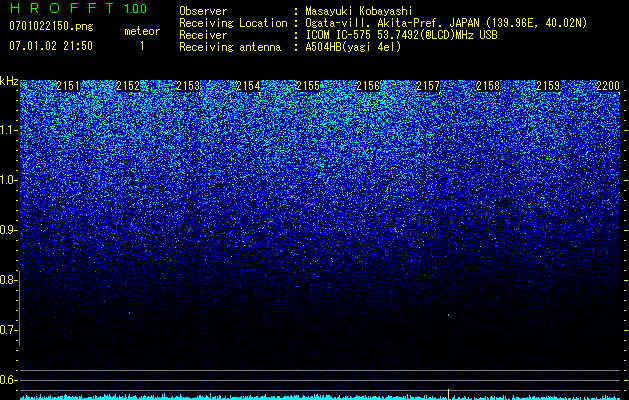Click the 'Receiving antenna' label
The image size is (629, 400).
coord(230,47)
